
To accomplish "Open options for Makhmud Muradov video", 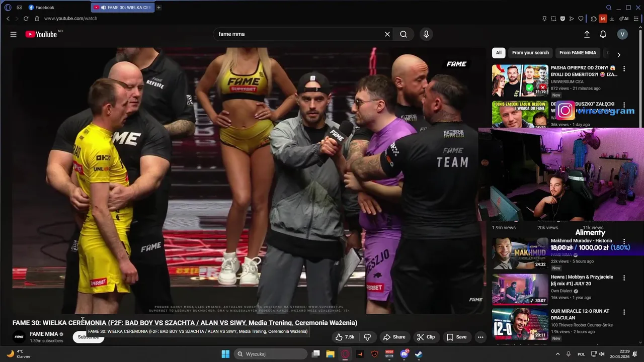I will click(x=624, y=242).
